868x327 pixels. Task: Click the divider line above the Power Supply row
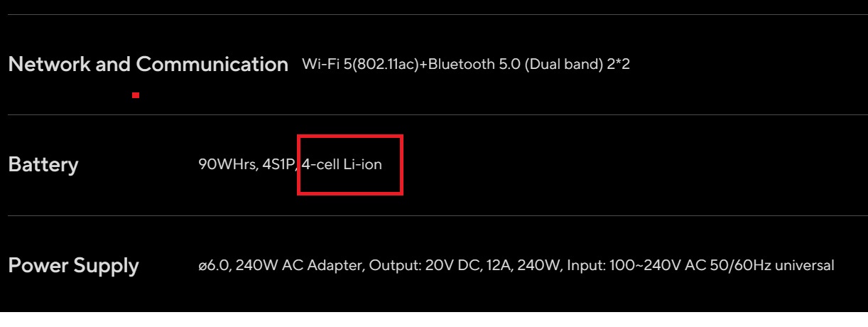click(x=434, y=215)
